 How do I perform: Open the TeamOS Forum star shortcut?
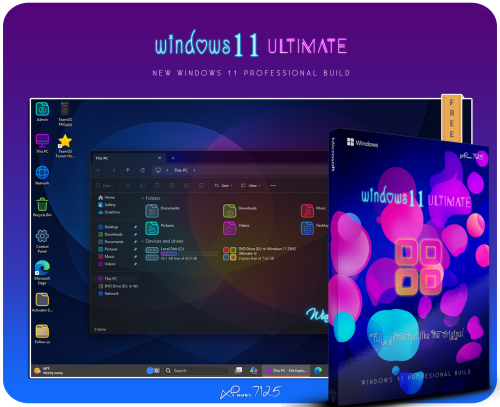point(65,146)
